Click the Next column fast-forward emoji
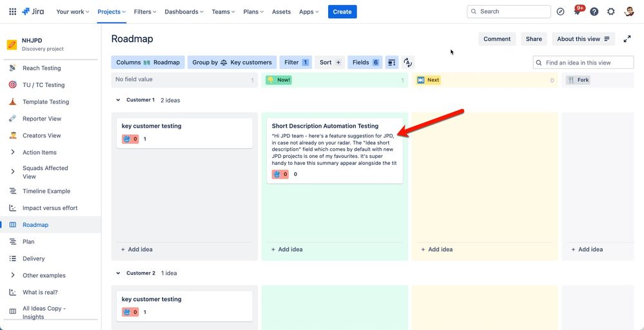The height and width of the screenshot is (330, 644). pyautogui.click(x=420, y=80)
